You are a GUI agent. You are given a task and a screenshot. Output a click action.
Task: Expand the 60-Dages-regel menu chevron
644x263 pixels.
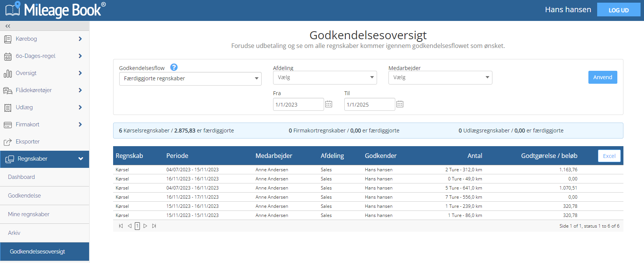point(80,56)
